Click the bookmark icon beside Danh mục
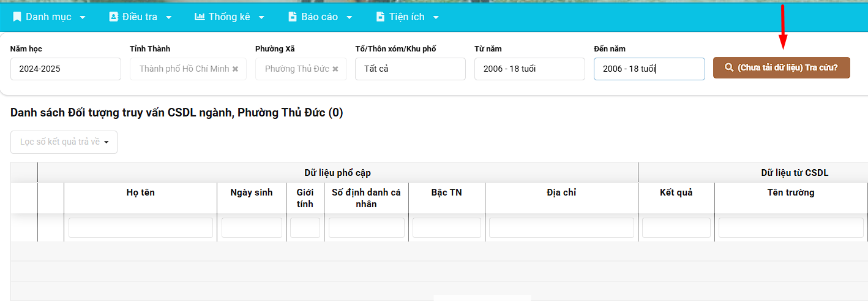The image size is (868, 301). pos(17,17)
